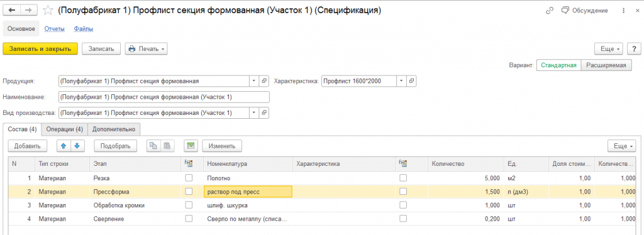The image size is (644, 235).
Task: Click the Записать button
Action: coord(101,48)
